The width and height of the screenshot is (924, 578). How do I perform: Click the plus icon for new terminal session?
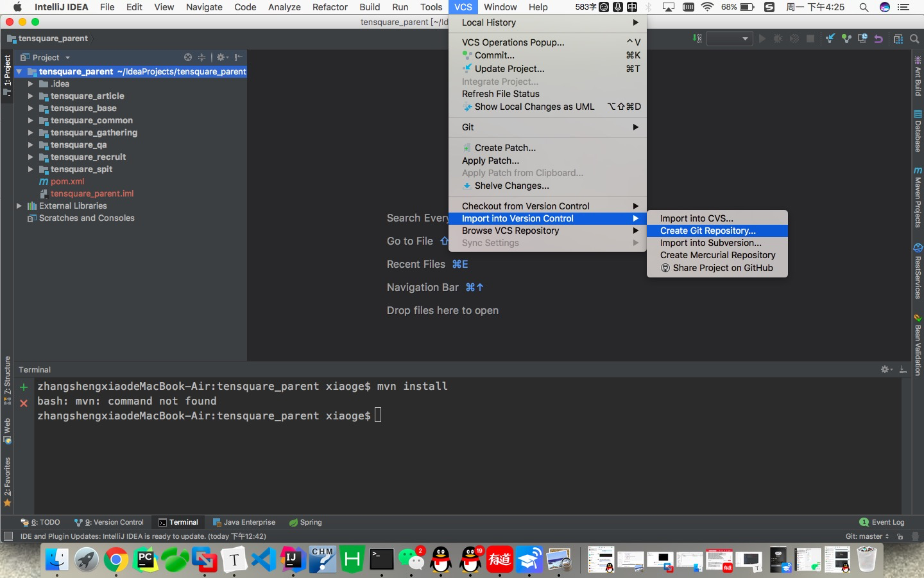(24, 387)
